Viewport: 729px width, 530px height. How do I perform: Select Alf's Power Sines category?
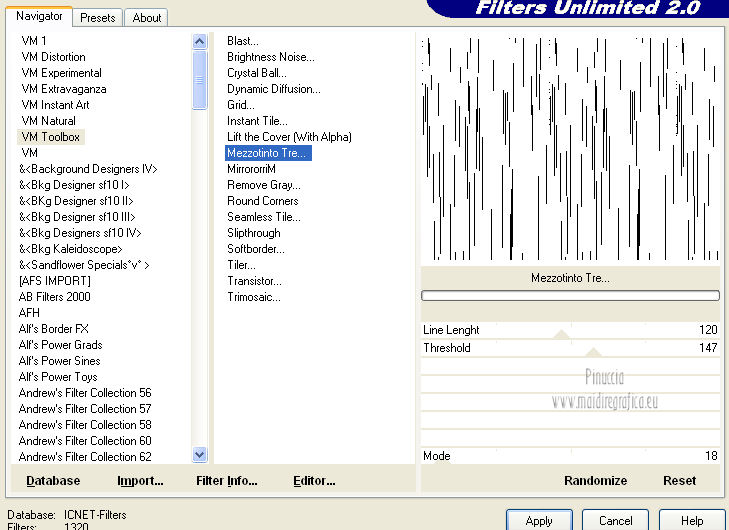pos(60,361)
